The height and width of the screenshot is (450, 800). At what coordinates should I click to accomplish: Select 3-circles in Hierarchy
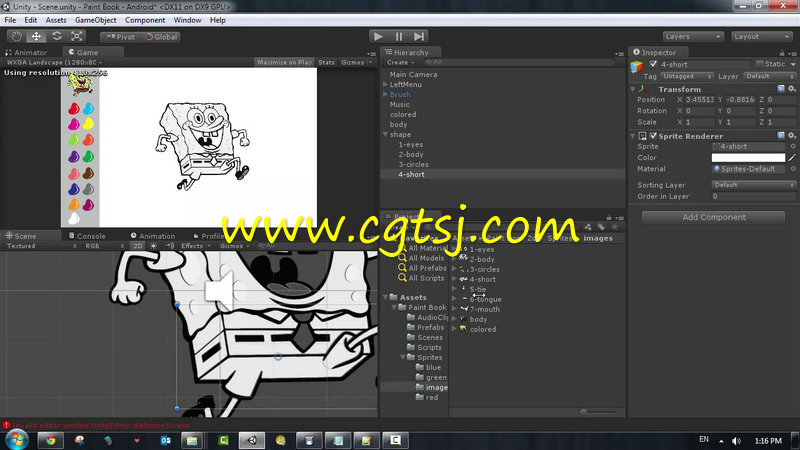click(413, 164)
